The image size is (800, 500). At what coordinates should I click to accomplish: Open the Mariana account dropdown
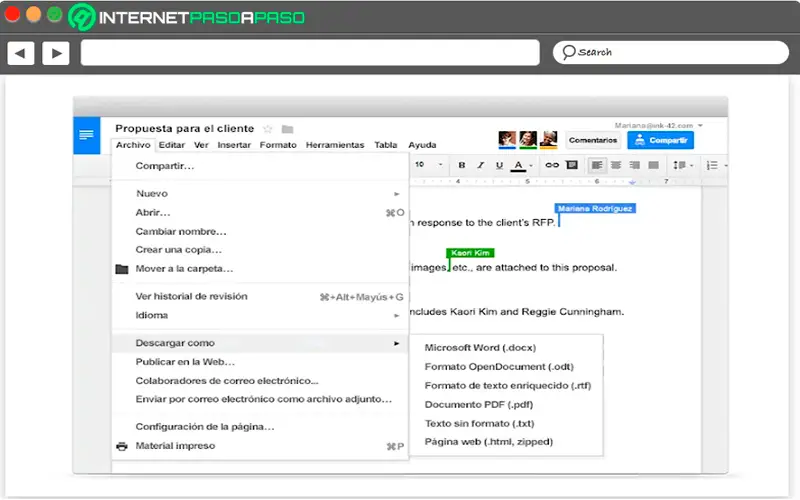point(659,126)
